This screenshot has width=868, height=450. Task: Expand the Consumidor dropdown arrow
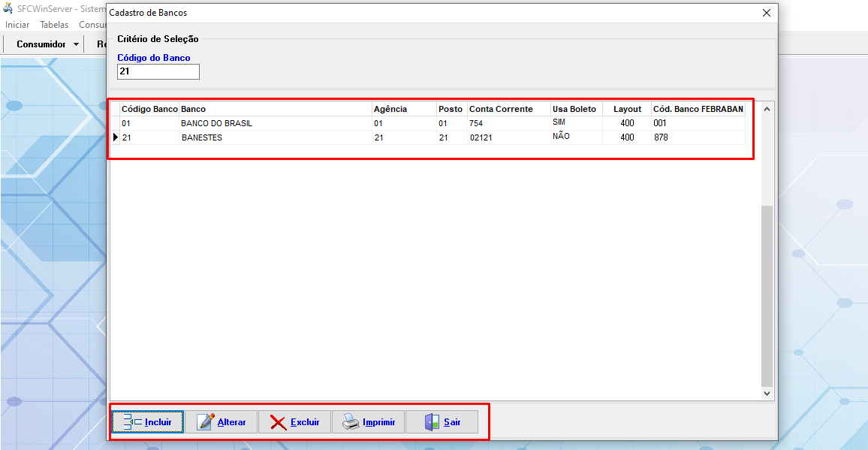click(76, 44)
